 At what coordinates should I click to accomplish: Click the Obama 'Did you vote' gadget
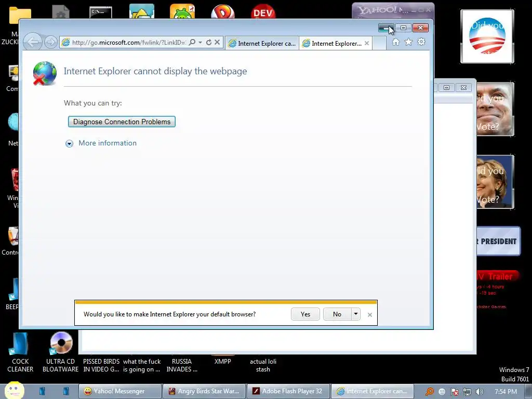(487, 36)
